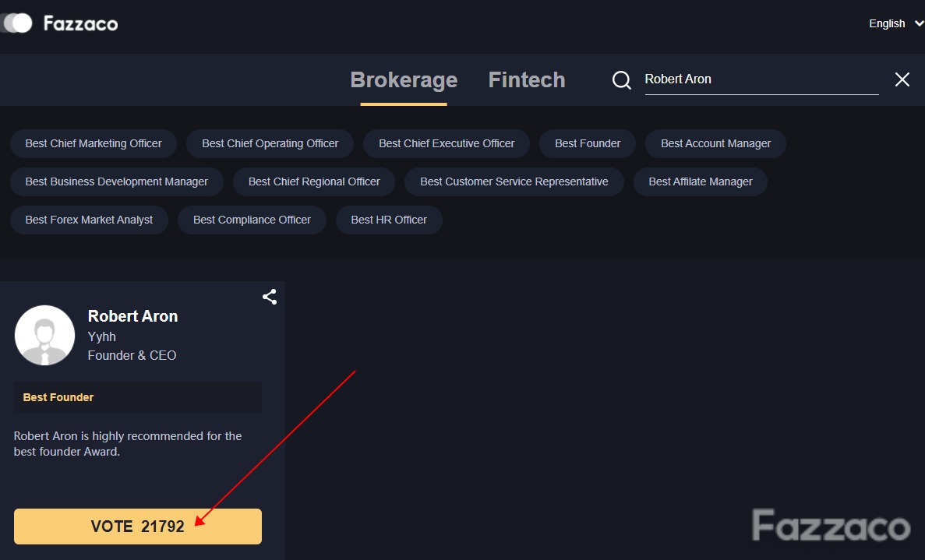Image resolution: width=925 pixels, height=560 pixels.
Task: Filter by Best Customer Service Representative
Action: click(x=514, y=181)
